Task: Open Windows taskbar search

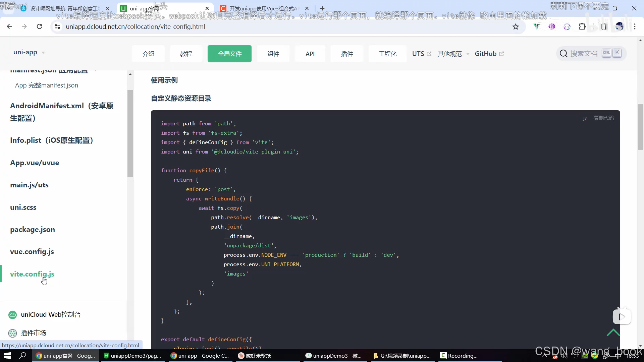Action: (x=22, y=356)
